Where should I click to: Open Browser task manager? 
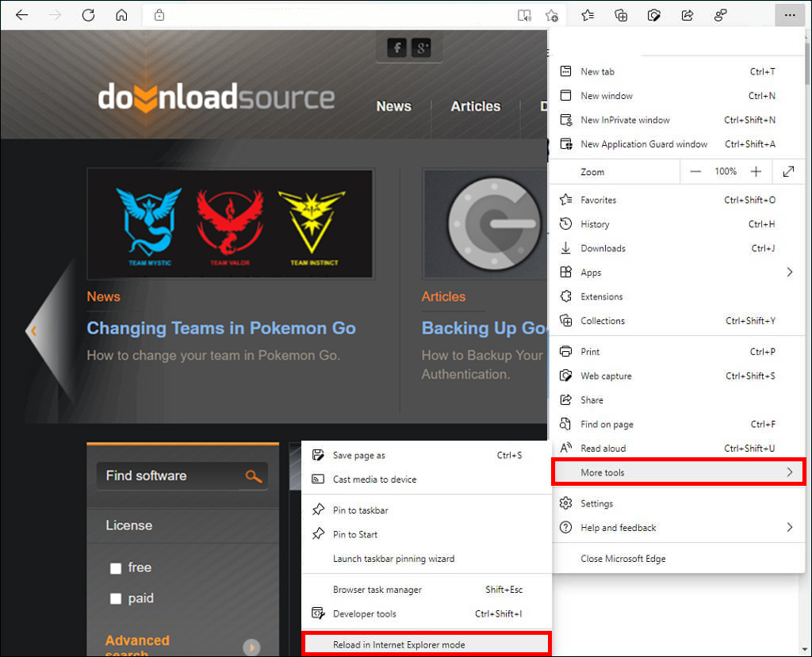427,590
